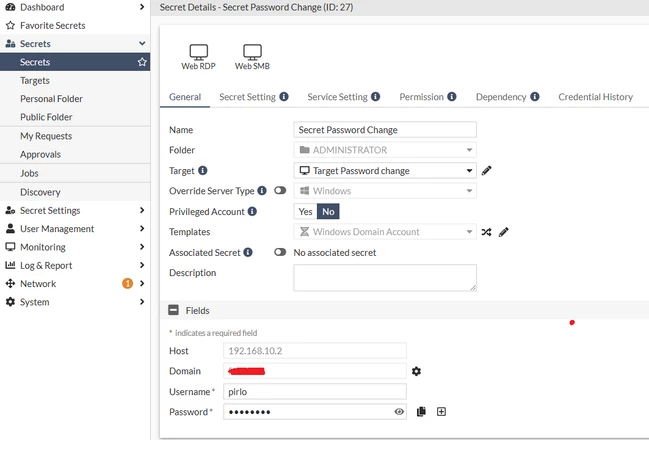Expand the Monitoring menu chevron
The height and width of the screenshot is (466, 649).
coord(142,247)
